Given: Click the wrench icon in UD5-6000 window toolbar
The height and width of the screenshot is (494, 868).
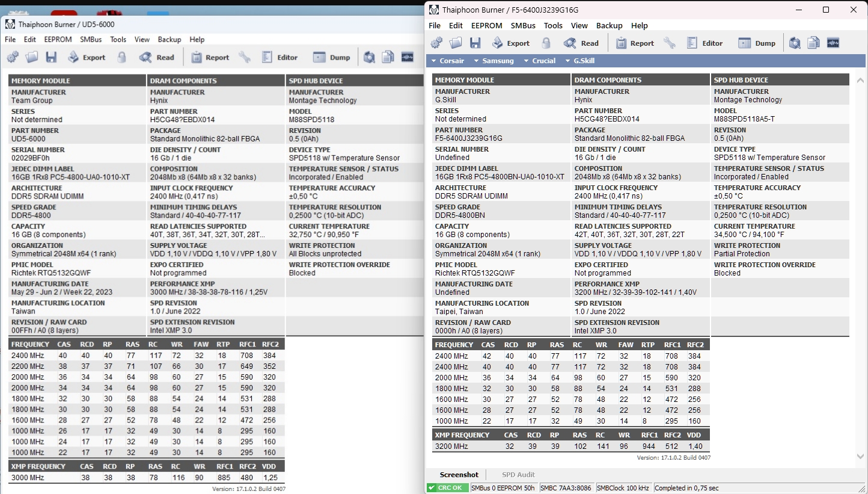Looking at the screenshot, I should [244, 57].
